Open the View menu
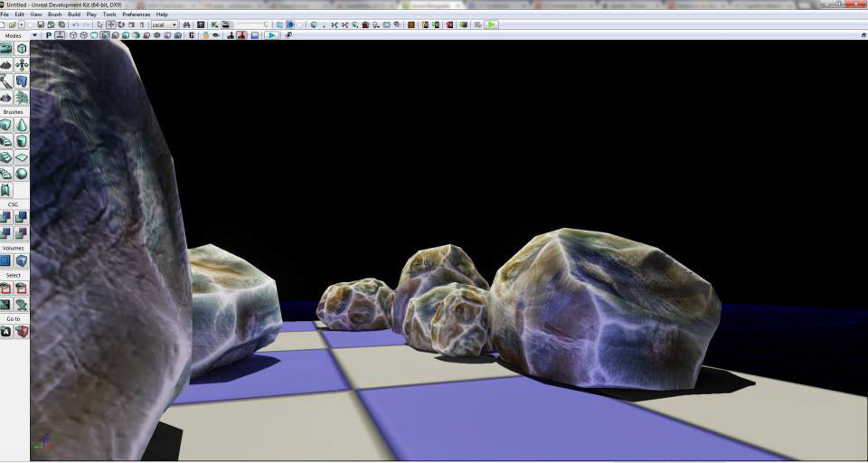Image resolution: width=868 pixels, height=463 pixels. pyautogui.click(x=36, y=14)
